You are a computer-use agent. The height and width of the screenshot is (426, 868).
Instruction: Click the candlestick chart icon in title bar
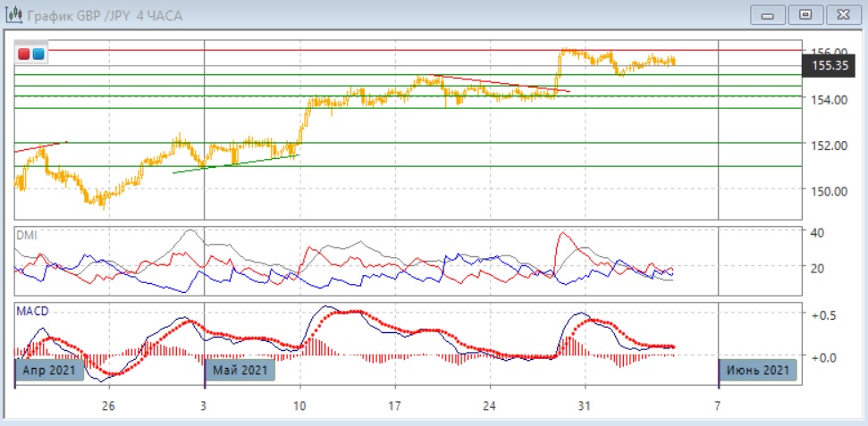13,15
